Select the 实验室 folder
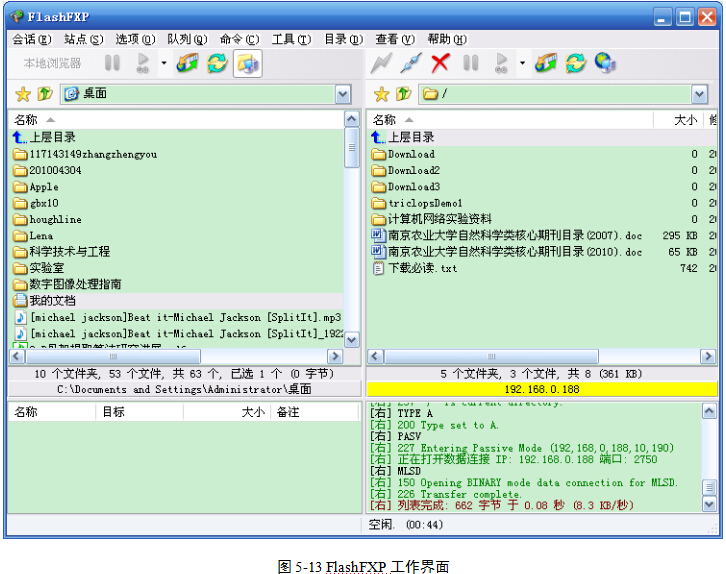The height and width of the screenshot is (574, 726). point(176,268)
